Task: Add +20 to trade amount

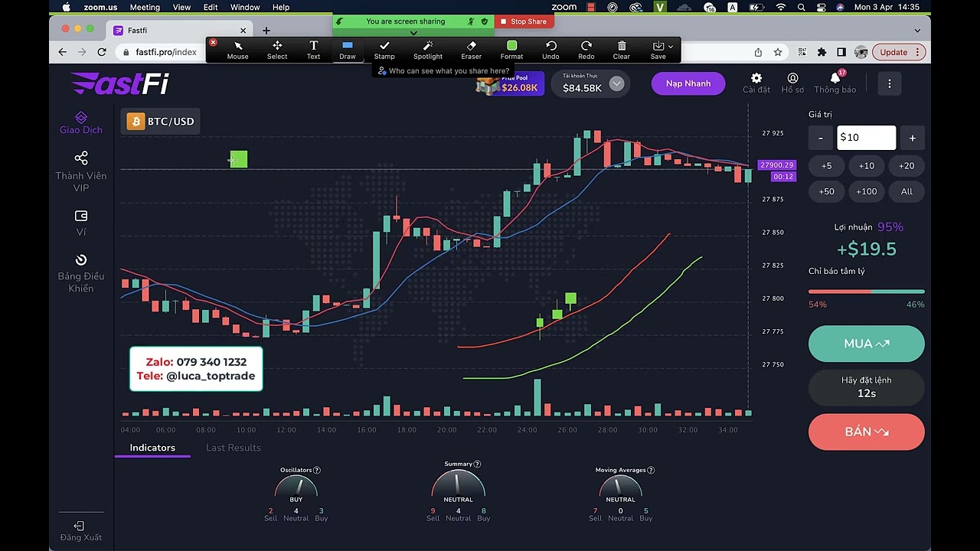Action: (x=906, y=165)
